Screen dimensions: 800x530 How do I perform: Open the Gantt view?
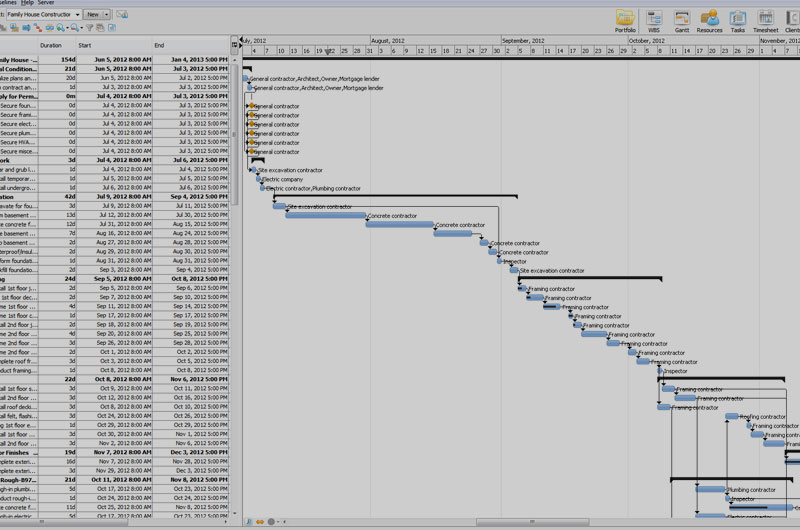(x=682, y=20)
